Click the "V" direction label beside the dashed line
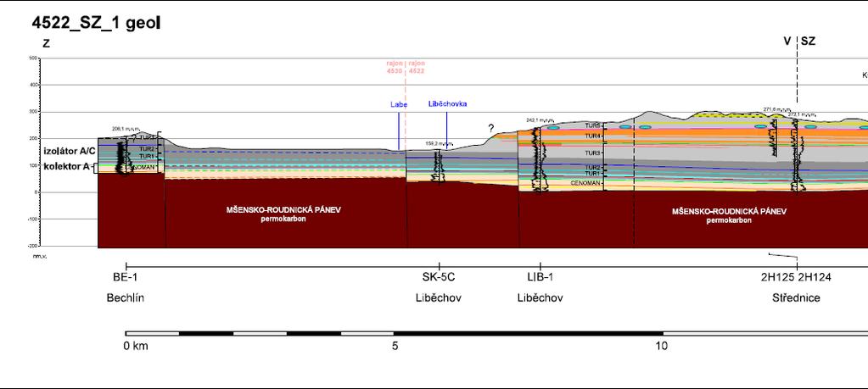868x389 pixels. click(x=787, y=42)
